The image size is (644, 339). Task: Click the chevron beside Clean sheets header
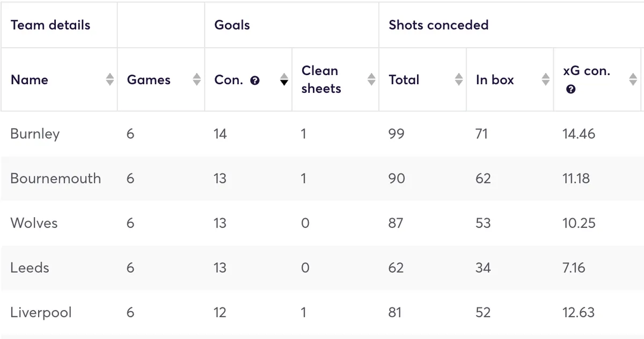pos(371,79)
